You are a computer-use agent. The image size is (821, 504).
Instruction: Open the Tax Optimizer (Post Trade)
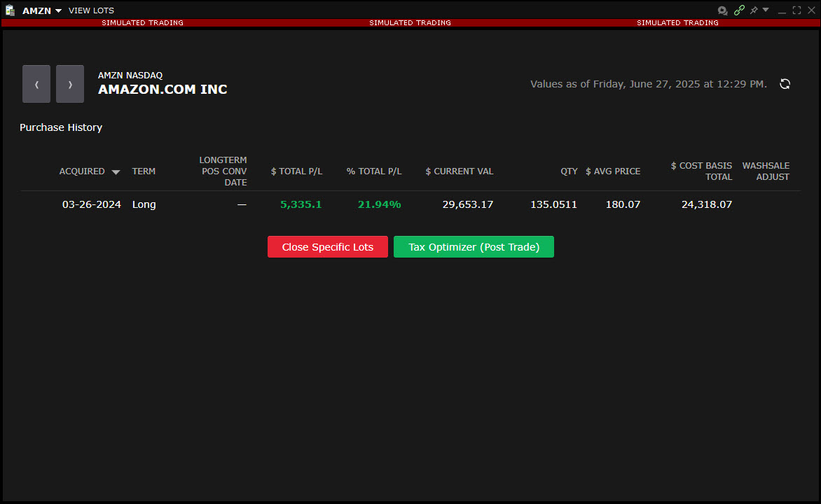pos(474,247)
